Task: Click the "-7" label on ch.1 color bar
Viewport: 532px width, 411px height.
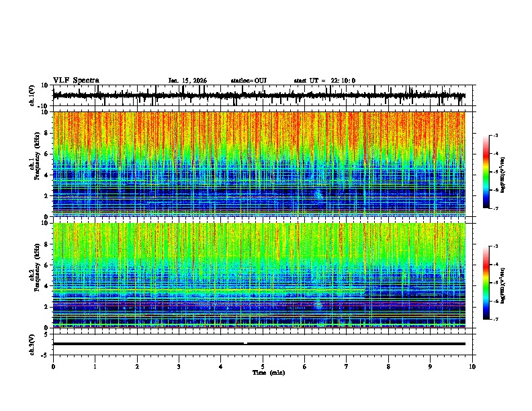Action: 496,208
